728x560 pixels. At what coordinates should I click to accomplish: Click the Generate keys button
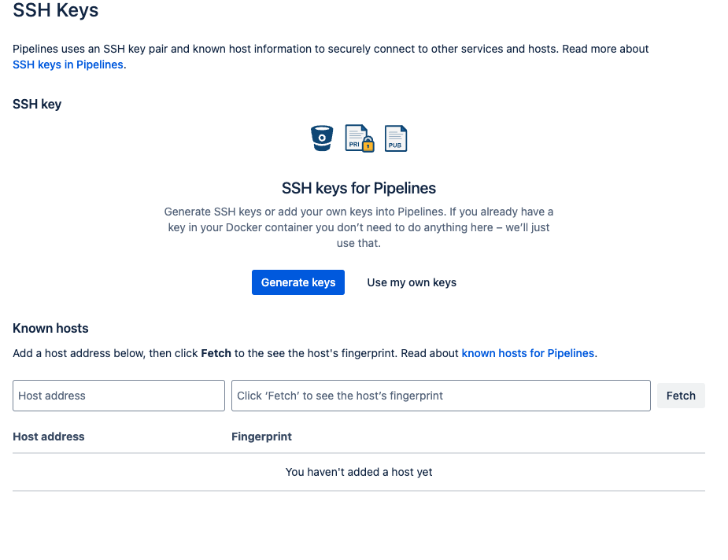(298, 282)
